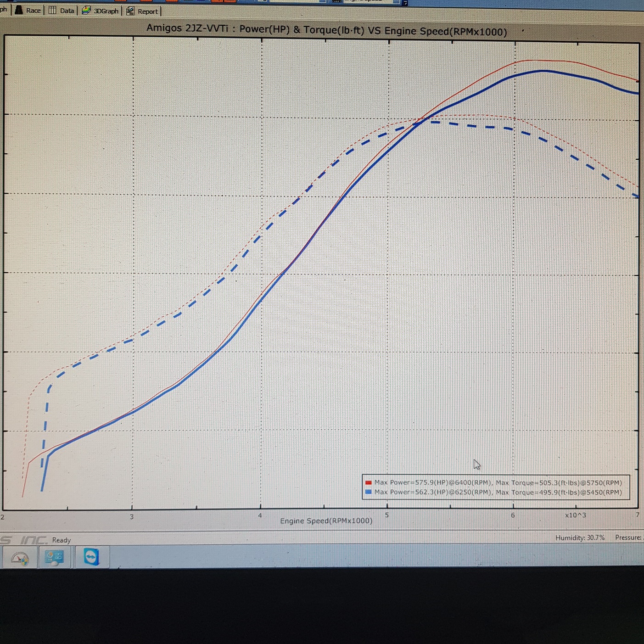
Task: Open the Control Panel taskbar icon
Action: tap(54, 557)
